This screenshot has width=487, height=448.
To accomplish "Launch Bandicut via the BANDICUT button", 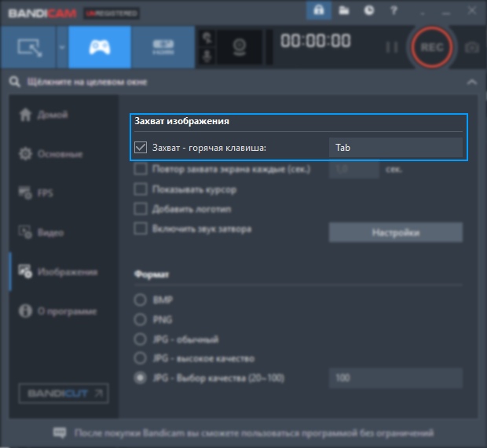I will point(64,393).
